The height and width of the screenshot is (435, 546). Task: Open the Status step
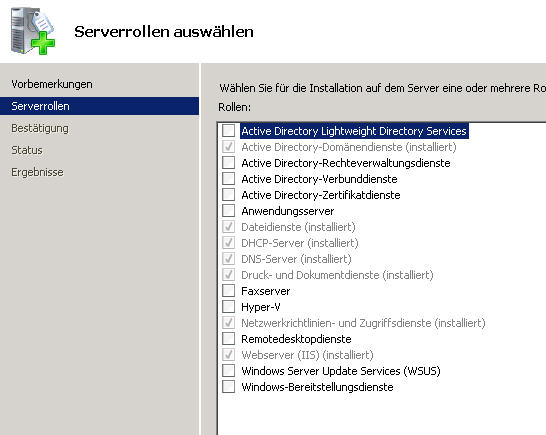(27, 150)
